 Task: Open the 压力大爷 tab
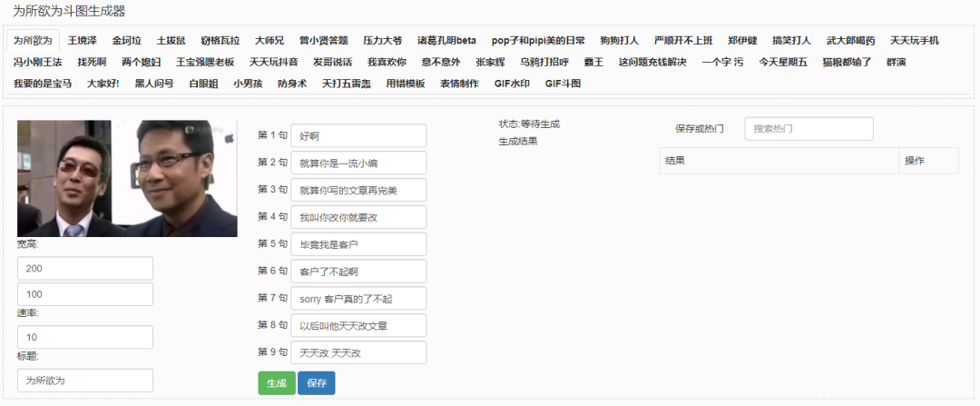click(x=383, y=41)
